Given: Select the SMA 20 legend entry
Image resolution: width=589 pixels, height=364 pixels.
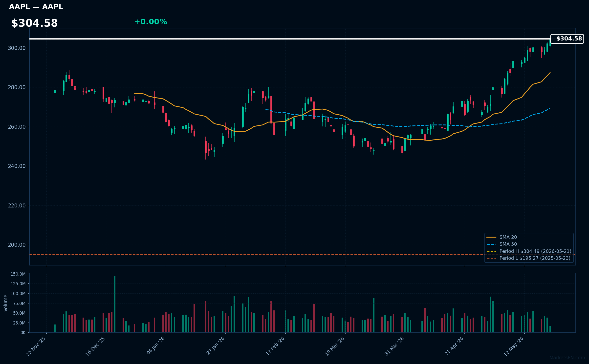Looking at the screenshot, I should (x=502, y=237).
